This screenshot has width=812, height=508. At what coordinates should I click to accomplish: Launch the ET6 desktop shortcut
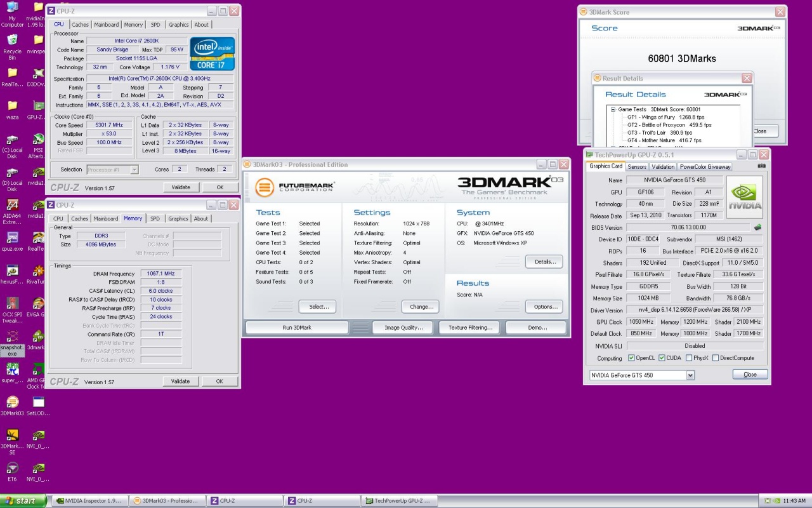pyautogui.click(x=12, y=470)
